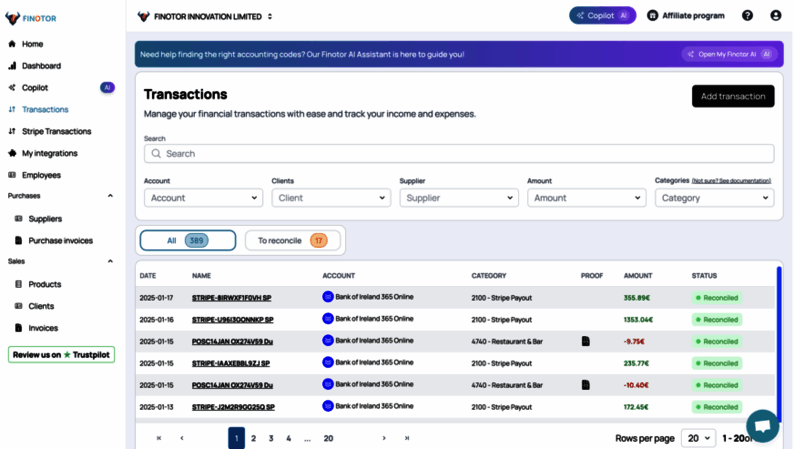Image resolution: width=794 pixels, height=449 pixels.
Task: Open proof document for -9.75€ transaction
Action: [585, 341]
